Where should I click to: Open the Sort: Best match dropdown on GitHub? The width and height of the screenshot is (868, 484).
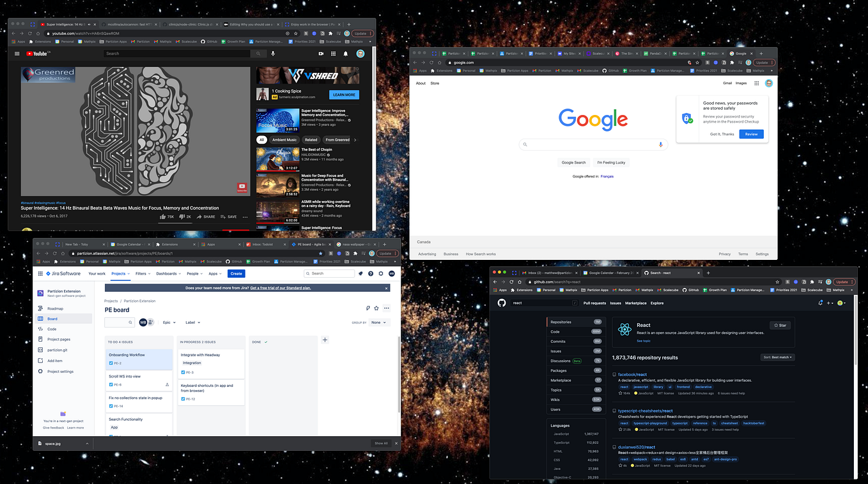pos(777,357)
